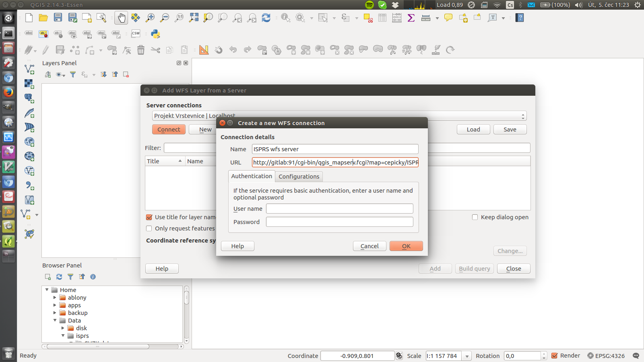This screenshot has height=362, width=644.
Task: Open the Server connections combo box
Action: [339, 116]
